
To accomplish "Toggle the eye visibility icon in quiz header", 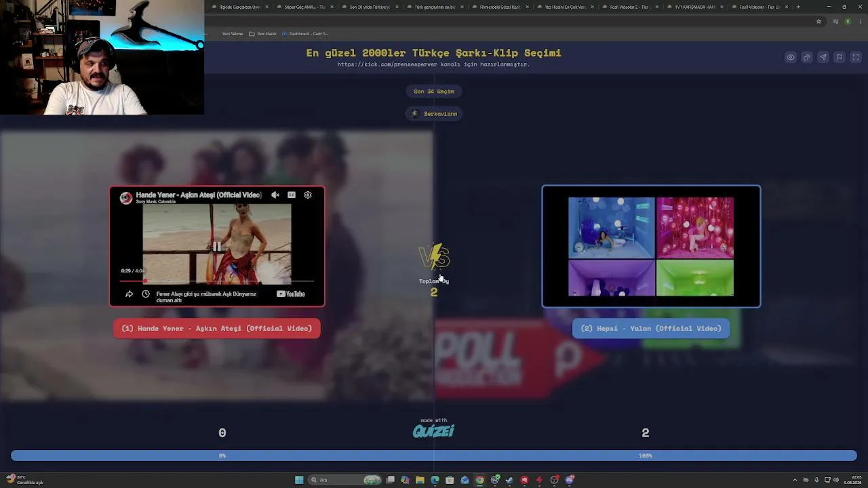I will click(791, 58).
